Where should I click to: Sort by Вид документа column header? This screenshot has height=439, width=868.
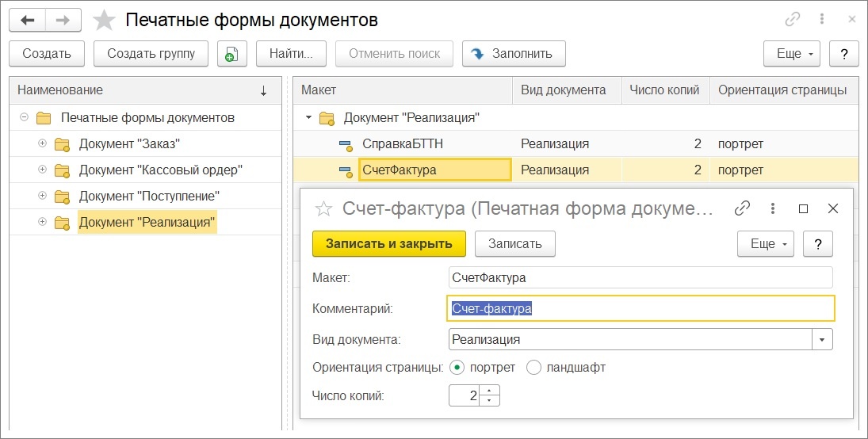pos(563,90)
